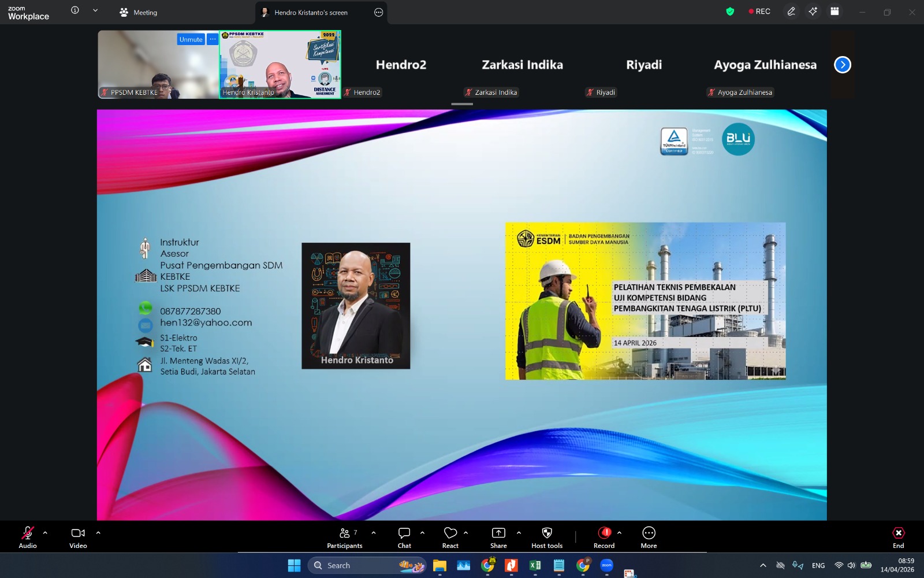Switch to the Meeting tab
Viewport: 924px width, 578px height.
tap(139, 12)
